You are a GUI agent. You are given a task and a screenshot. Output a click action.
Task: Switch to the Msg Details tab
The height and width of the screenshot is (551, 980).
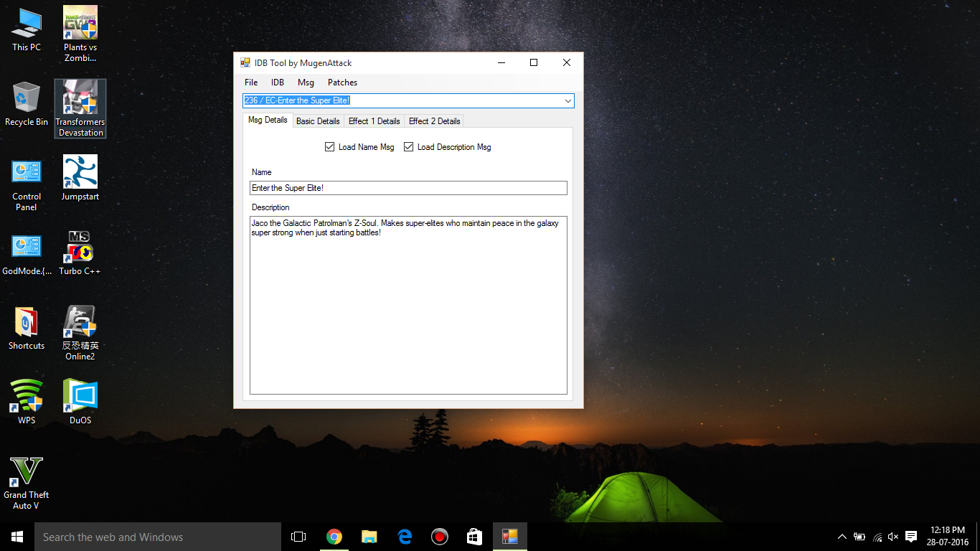click(268, 120)
